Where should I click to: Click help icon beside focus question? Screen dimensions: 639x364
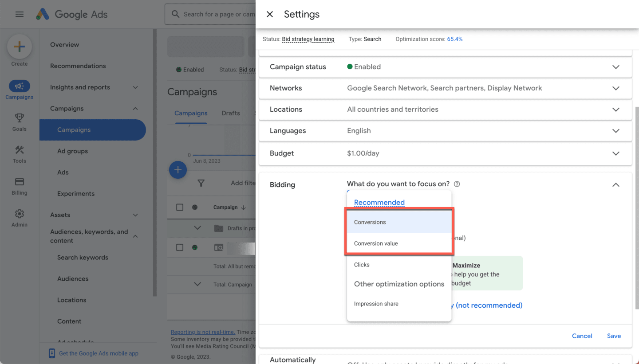457,184
